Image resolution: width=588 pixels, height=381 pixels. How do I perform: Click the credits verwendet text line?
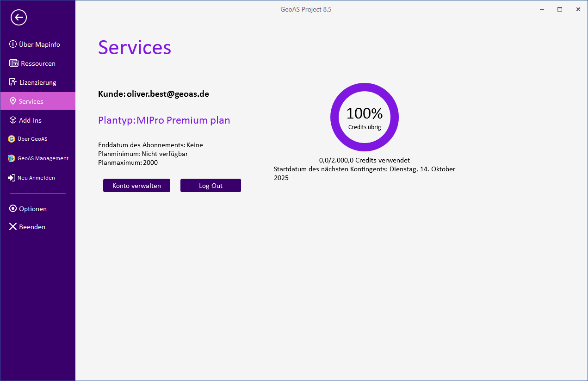coord(364,160)
